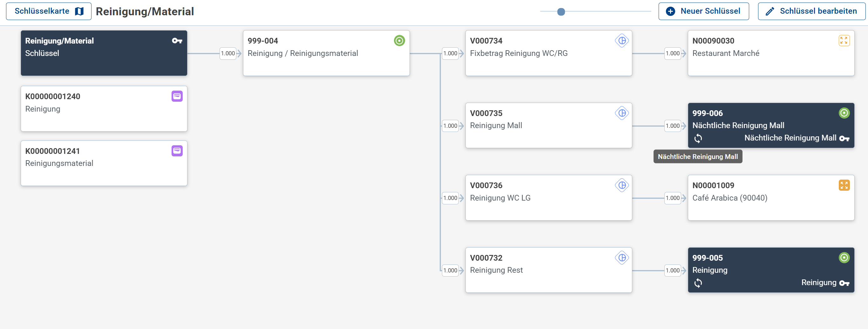Open the Schlüsselkarte view
This screenshot has height=329, width=868.
(49, 11)
